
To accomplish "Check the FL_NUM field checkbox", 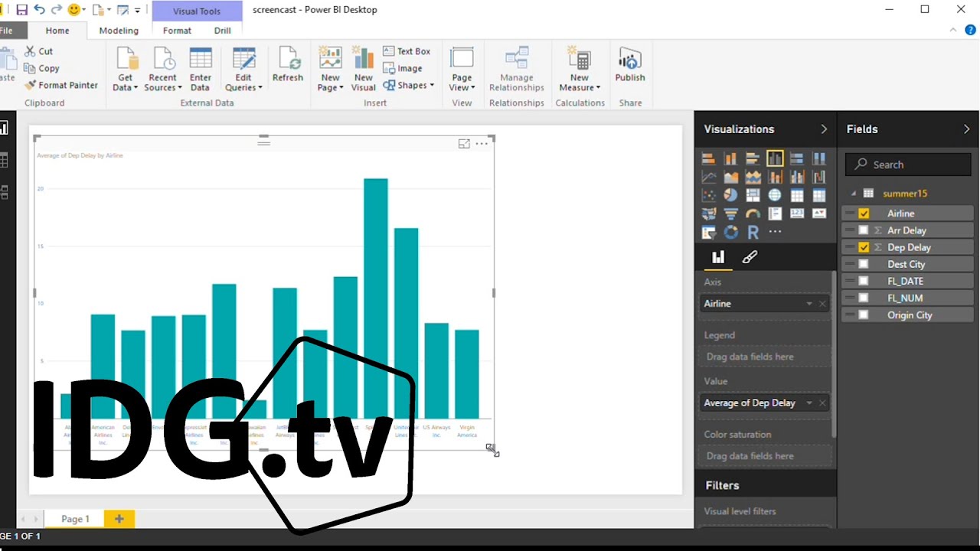I will [864, 298].
